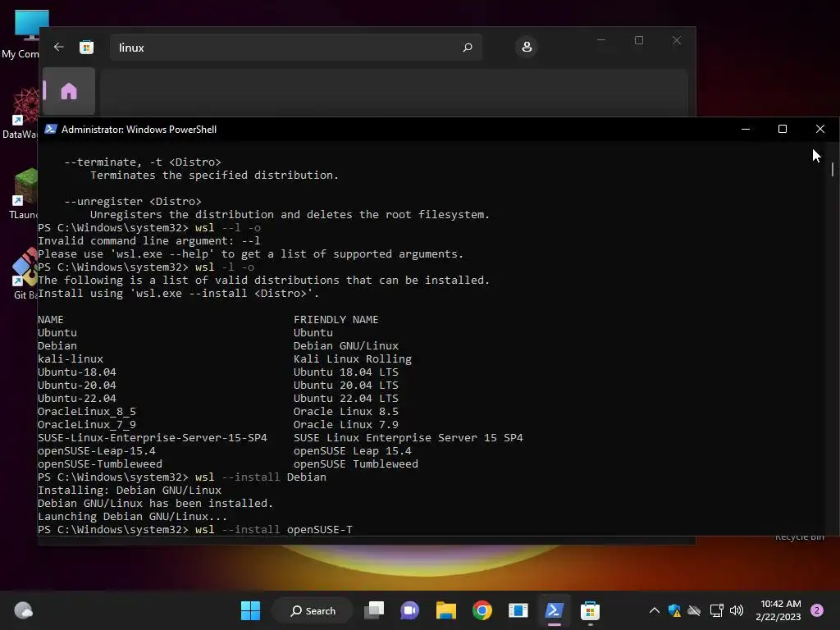Click the Windows Security tray icon

coord(674,610)
